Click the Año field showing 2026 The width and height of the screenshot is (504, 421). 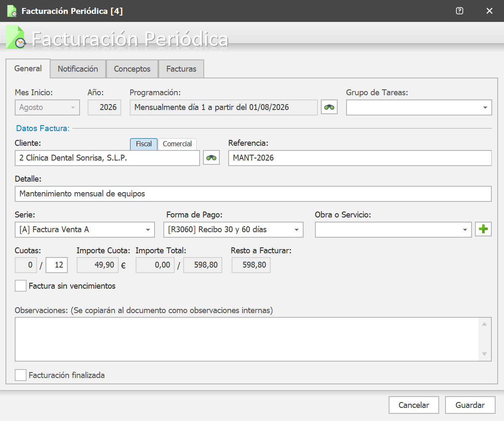coord(104,107)
